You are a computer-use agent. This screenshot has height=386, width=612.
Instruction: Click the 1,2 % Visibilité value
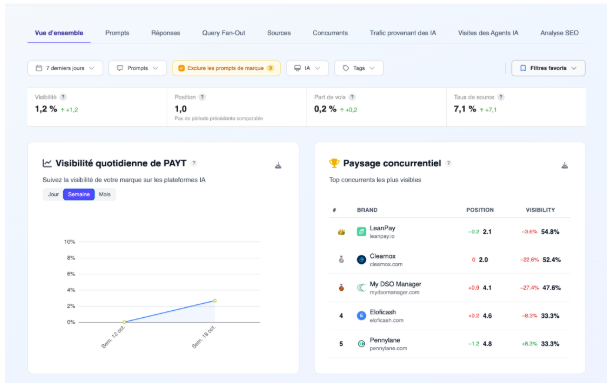[x=46, y=109]
